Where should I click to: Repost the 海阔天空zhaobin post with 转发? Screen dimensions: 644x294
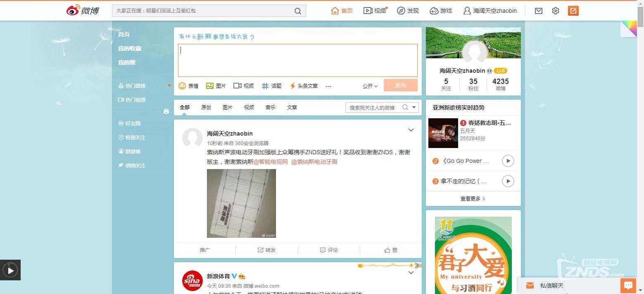click(266, 250)
